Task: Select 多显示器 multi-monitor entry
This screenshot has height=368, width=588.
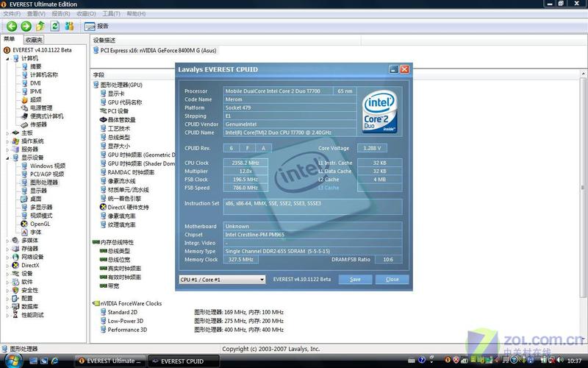Action: click(41, 207)
